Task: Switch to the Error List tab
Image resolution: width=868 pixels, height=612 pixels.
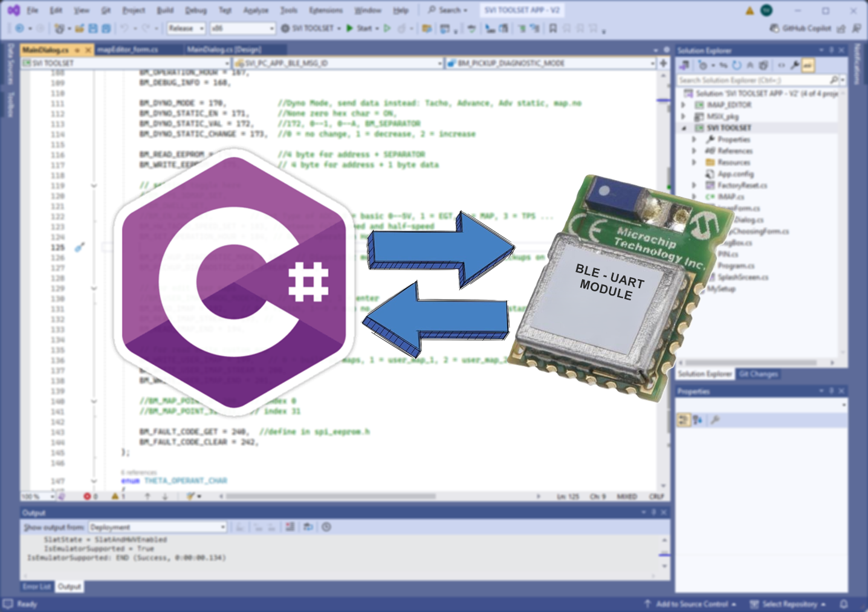Action: point(37,587)
